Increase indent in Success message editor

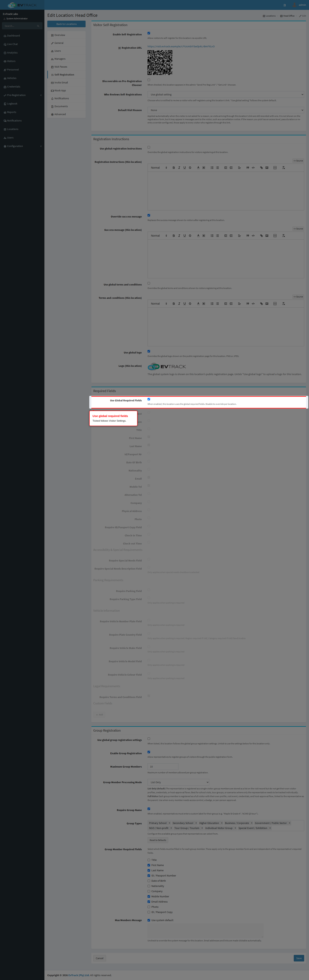tap(231, 236)
